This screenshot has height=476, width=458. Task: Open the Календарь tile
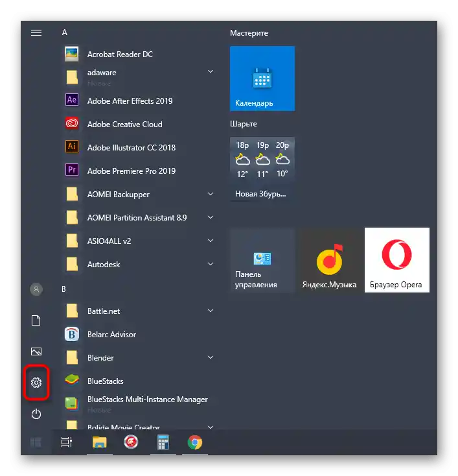(x=262, y=78)
